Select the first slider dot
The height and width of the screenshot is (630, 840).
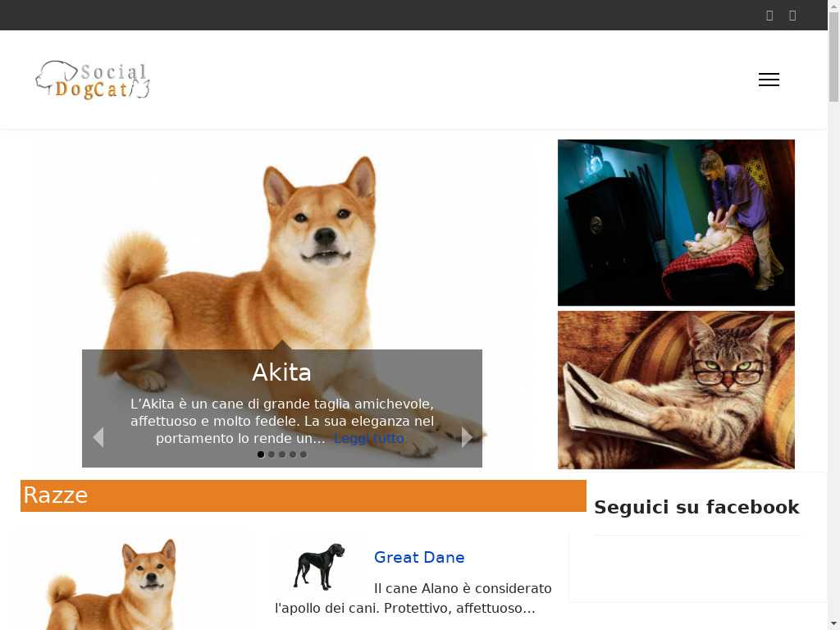pyautogui.click(x=261, y=454)
